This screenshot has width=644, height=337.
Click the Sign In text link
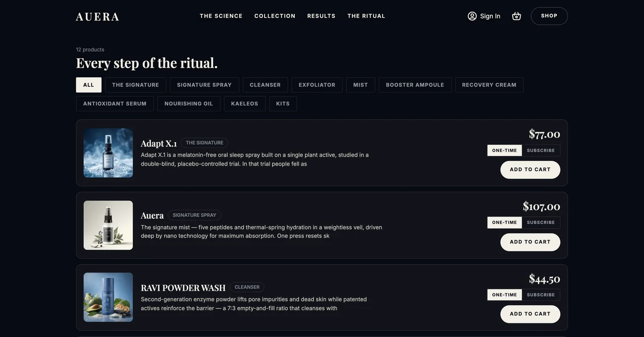(x=490, y=16)
